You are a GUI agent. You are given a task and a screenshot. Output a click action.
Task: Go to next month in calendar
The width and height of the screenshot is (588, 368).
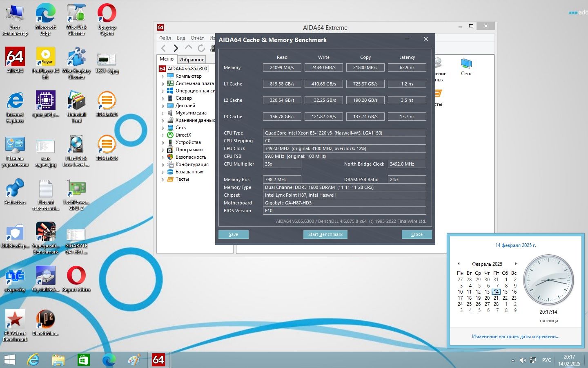coord(516,264)
